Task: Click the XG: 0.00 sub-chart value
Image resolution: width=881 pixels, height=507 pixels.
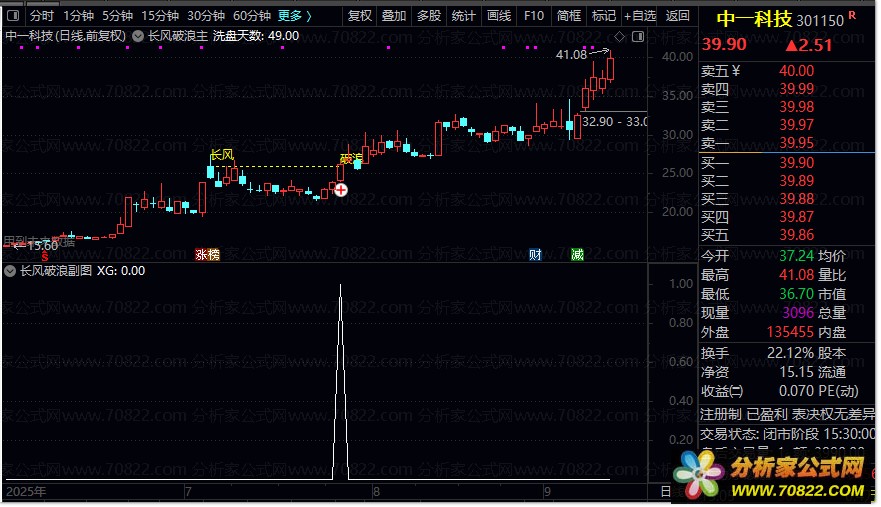Action: (x=121, y=271)
